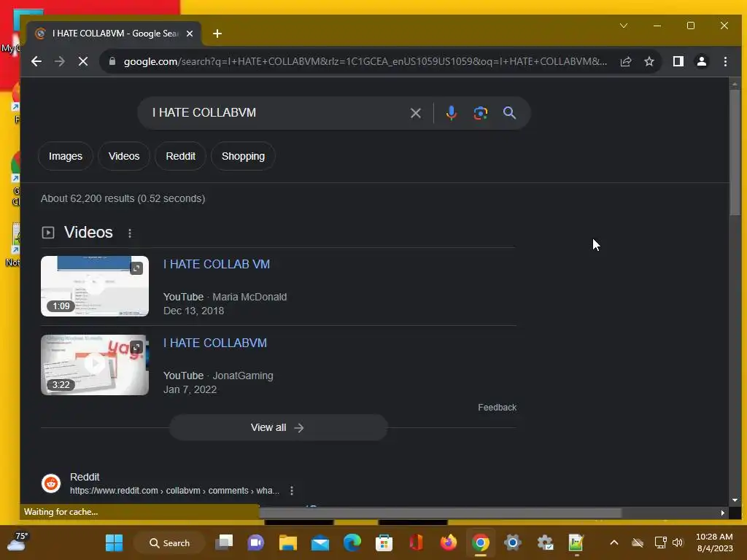Screen dimensions: 747x560
Task: Open the Reddit result site link
Action: tap(174, 491)
